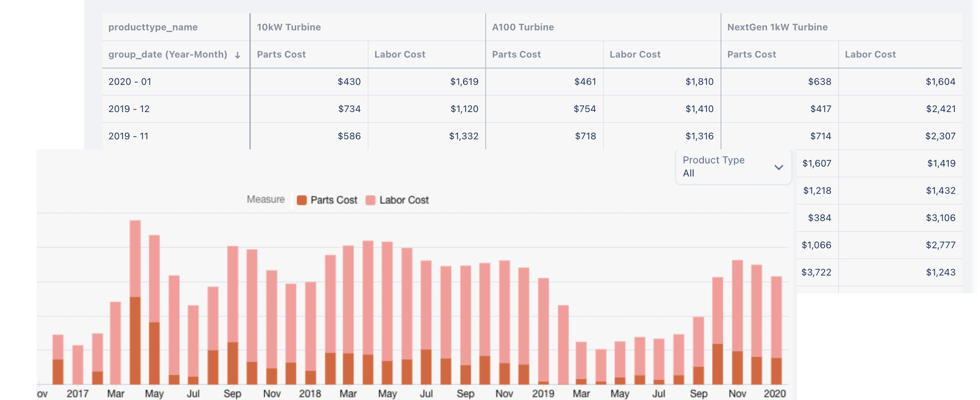Click Labor Cost header under NextGen 1kW Turbine
The height and width of the screenshot is (400, 980).
tap(870, 54)
